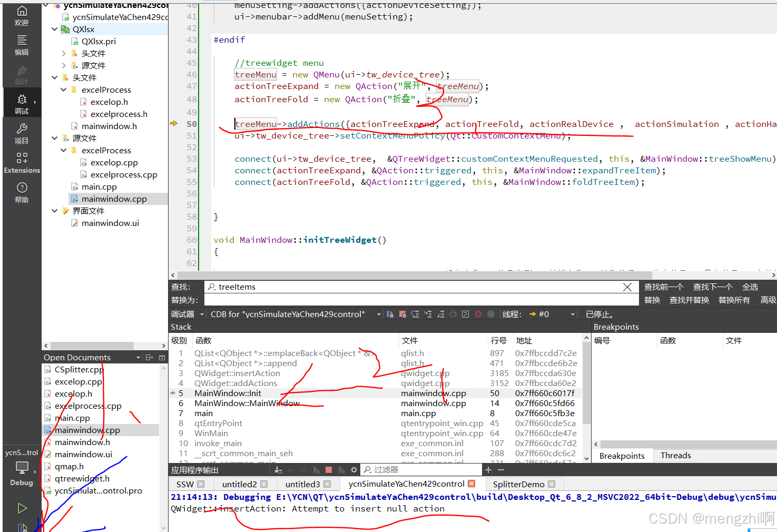The height and width of the screenshot is (532, 777).
Task: Click the red record circle in debugger toolbar
Action: (478, 314)
